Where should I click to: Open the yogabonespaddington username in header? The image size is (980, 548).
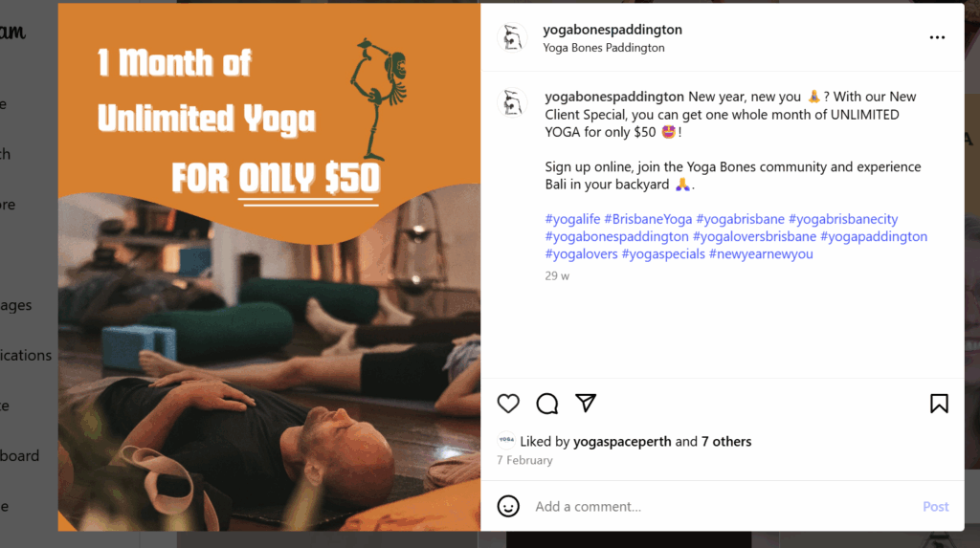point(612,30)
